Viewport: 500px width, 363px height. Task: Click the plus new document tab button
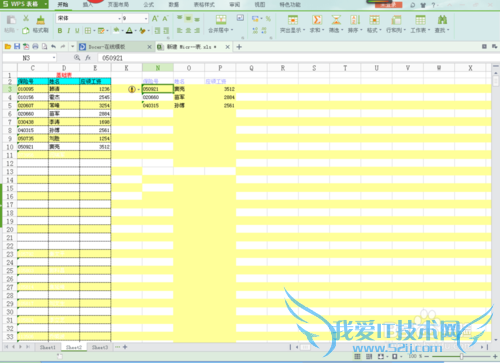point(239,47)
